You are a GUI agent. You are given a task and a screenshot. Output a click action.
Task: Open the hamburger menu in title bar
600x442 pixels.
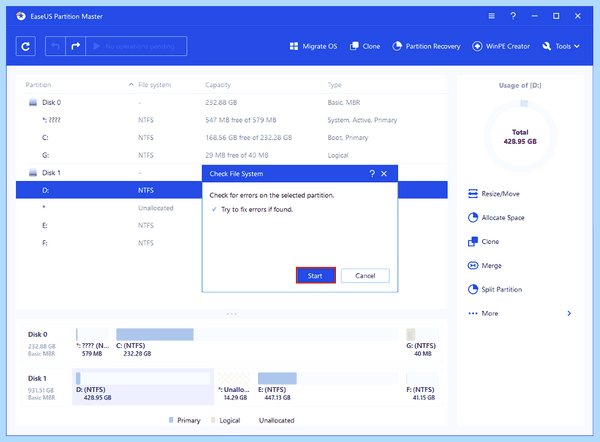point(492,16)
